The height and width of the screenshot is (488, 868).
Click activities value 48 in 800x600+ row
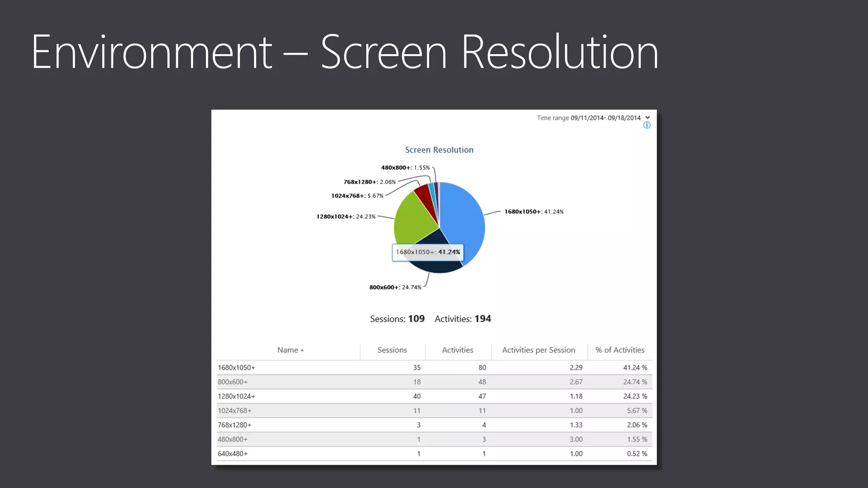point(482,382)
